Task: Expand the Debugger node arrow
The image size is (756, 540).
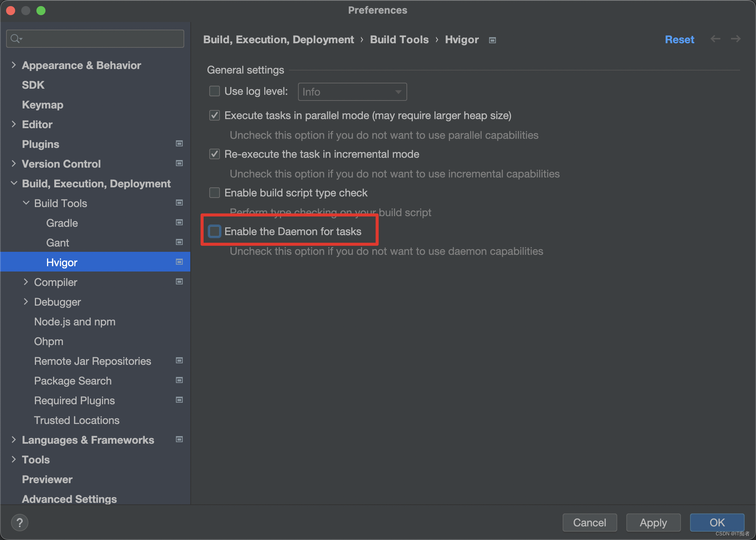Action: pos(26,302)
